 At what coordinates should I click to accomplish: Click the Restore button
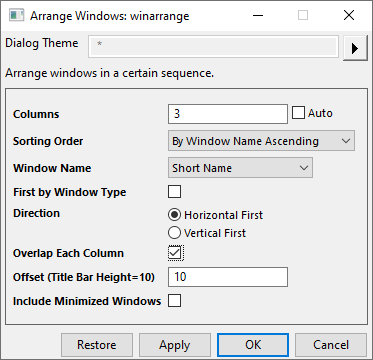point(97,345)
